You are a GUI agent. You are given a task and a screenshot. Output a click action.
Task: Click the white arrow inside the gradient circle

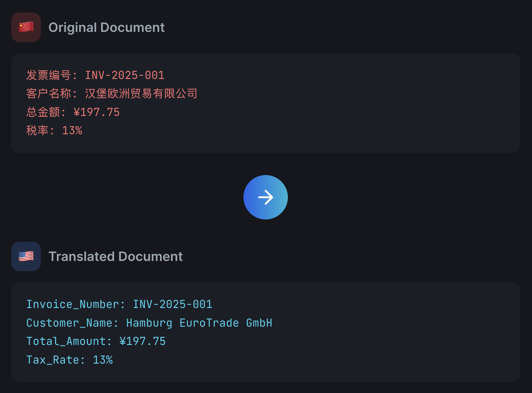coord(265,197)
